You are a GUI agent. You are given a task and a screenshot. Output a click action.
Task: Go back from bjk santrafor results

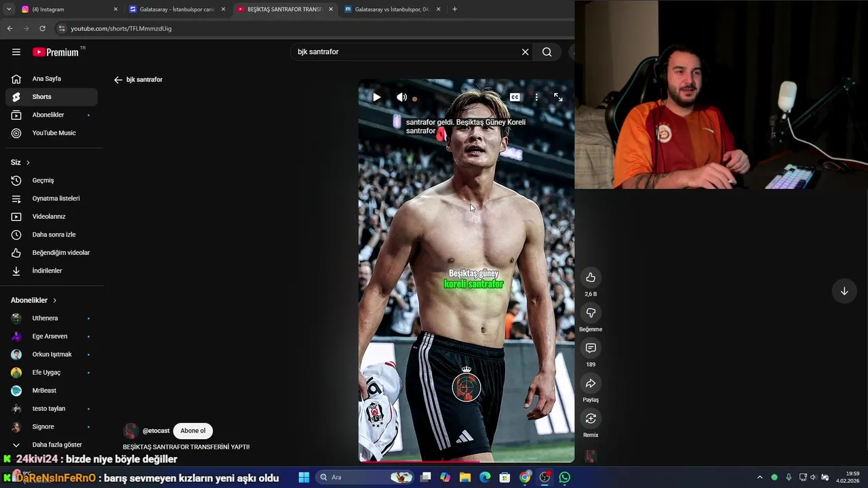[118, 80]
